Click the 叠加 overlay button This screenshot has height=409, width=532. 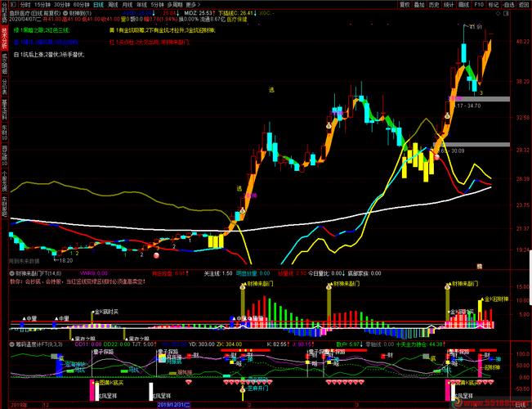coord(418,4)
